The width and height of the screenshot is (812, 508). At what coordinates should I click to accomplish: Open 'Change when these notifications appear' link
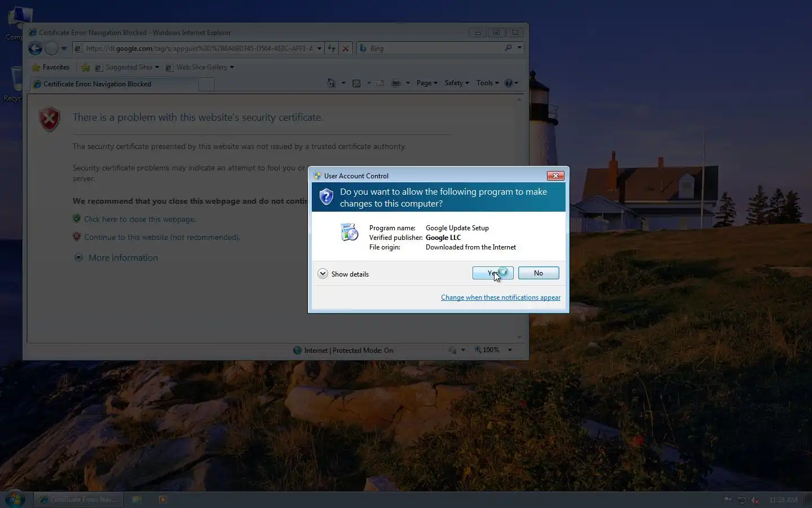(x=501, y=297)
